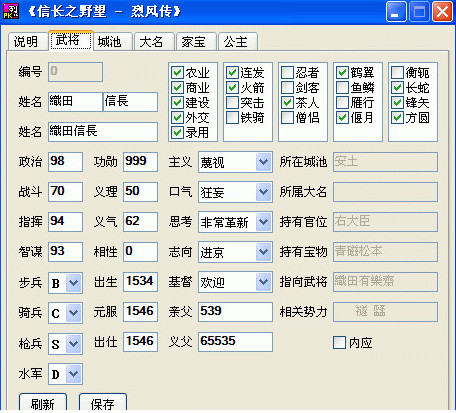Image resolution: width=456 pixels, height=413 pixels.
Task: Select the 武将 tab
Action: pos(71,40)
